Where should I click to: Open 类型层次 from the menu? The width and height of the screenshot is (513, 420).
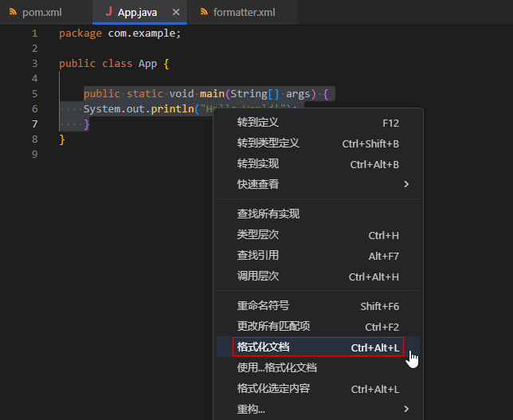[x=258, y=235]
